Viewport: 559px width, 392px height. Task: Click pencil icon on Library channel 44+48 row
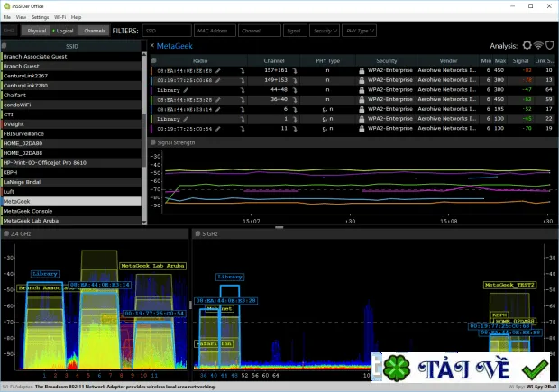pos(186,90)
